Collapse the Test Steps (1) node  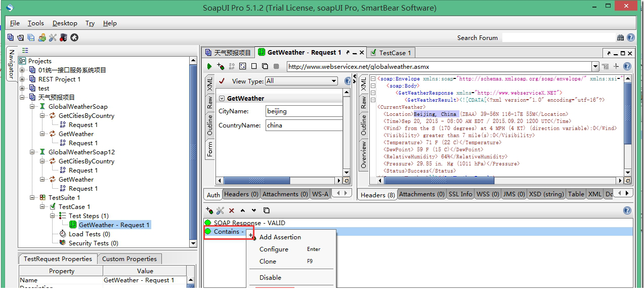click(53, 216)
